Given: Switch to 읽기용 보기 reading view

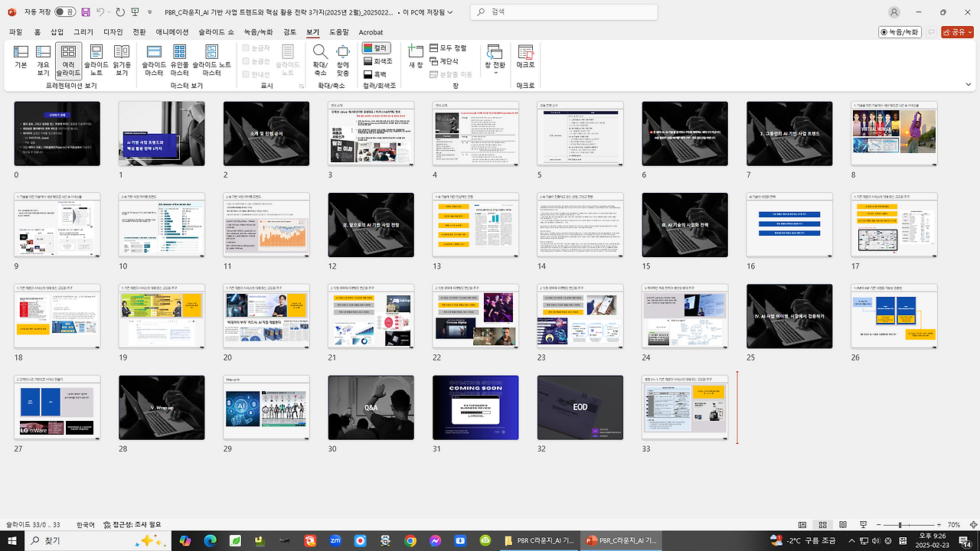Looking at the screenshot, I should 122,59.
